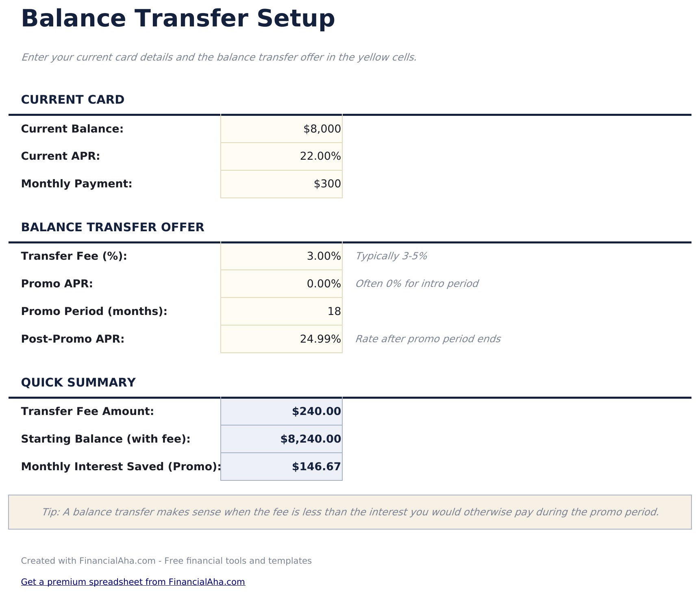Click the "Rate after promo period ends" note
Image resolution: width=700 pixels, height=595 pixels.
point(428,339)
